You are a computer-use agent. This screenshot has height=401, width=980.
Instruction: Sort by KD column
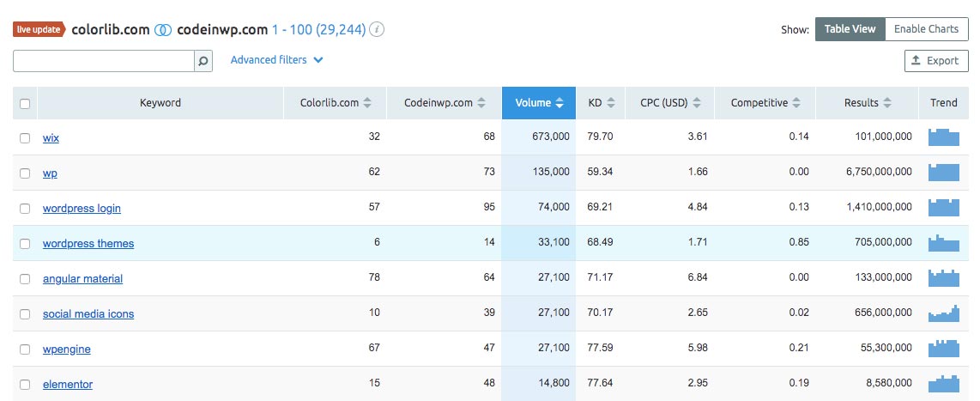click(x=601, y=102)
